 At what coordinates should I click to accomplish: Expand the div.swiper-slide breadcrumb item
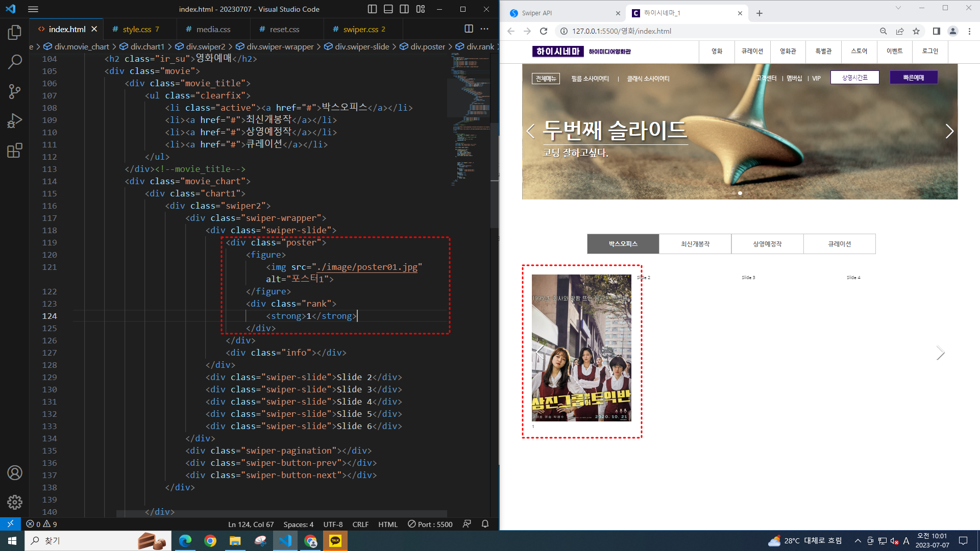[x=362, y=46]
